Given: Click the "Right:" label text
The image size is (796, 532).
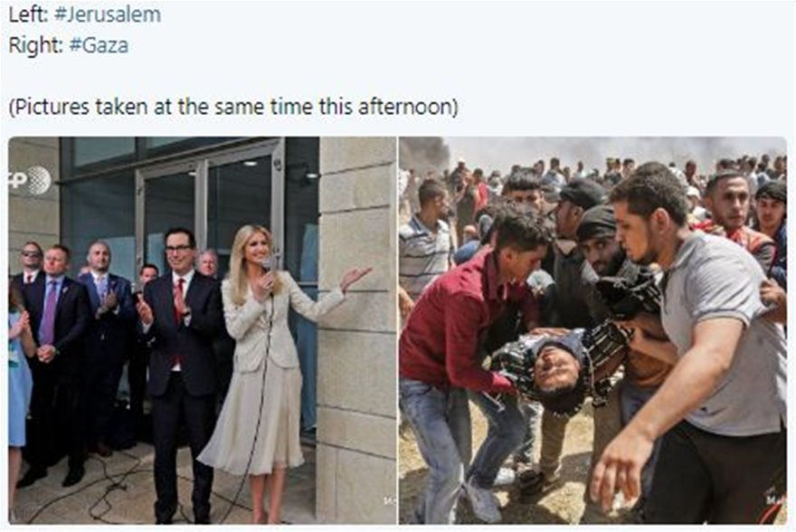Looking at the screenshot, I should tap(35, 45).
